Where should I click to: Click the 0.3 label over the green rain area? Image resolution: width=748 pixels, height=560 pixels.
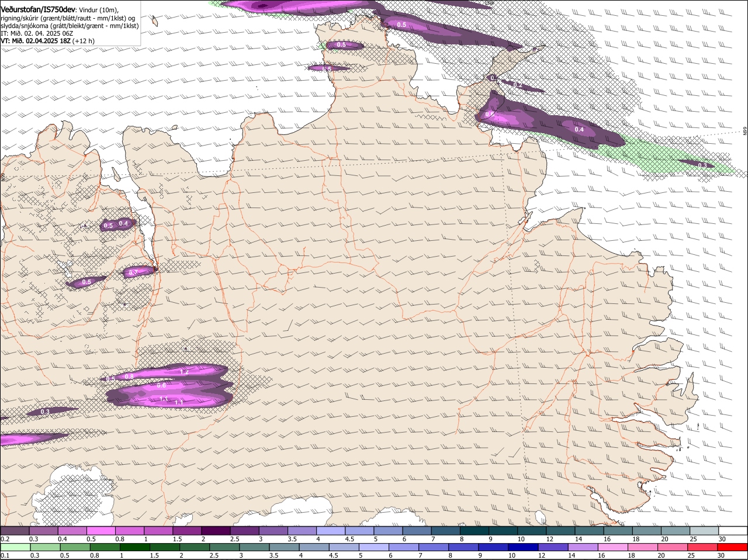pyautogui.click(x=703, y=165)
